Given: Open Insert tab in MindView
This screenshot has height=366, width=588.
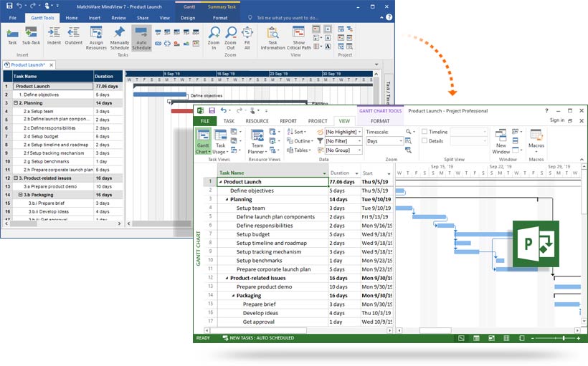Looking at the screenshot, I should coord(94,18).
